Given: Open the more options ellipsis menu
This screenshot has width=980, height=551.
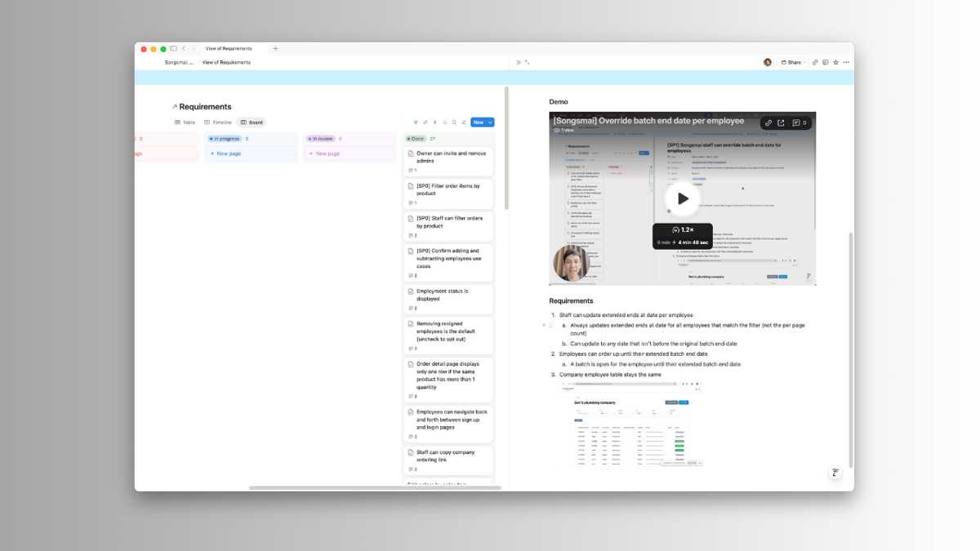Looking at the screenshot, I should pyautogui.click(x=847, y=62).
